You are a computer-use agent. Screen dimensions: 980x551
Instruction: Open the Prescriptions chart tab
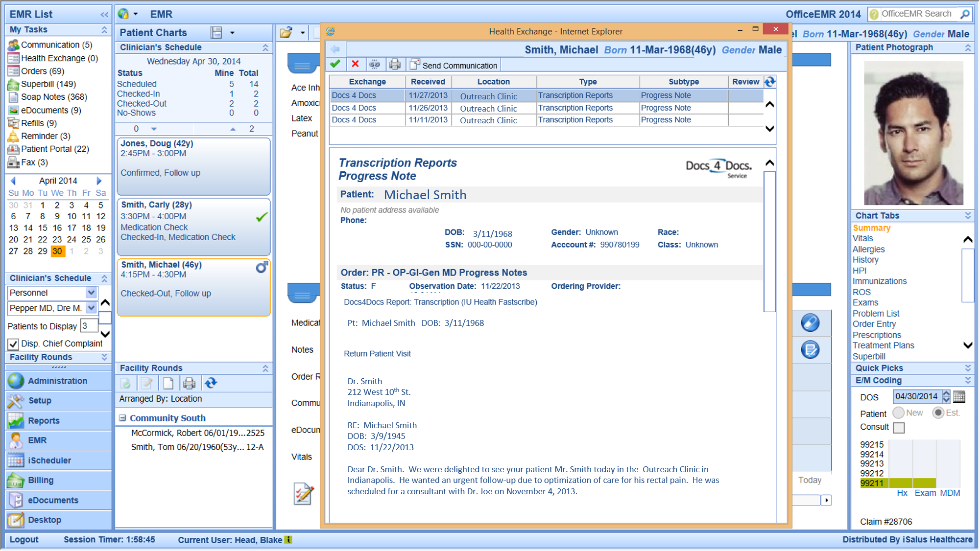tap(877, 335)
